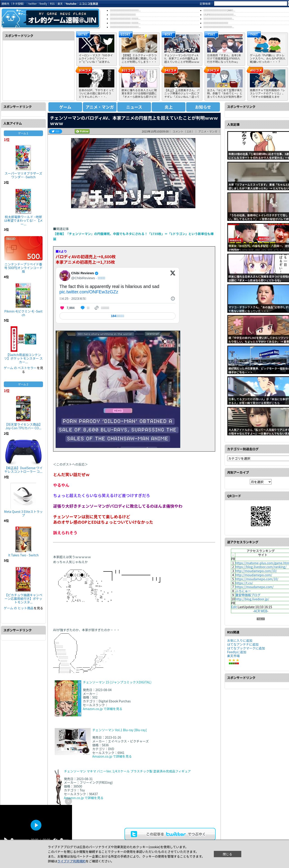Open the 542コメ 上沼恵美子 article thumbnail
This screenshot has height=868, width=289.
click(182, 78)
